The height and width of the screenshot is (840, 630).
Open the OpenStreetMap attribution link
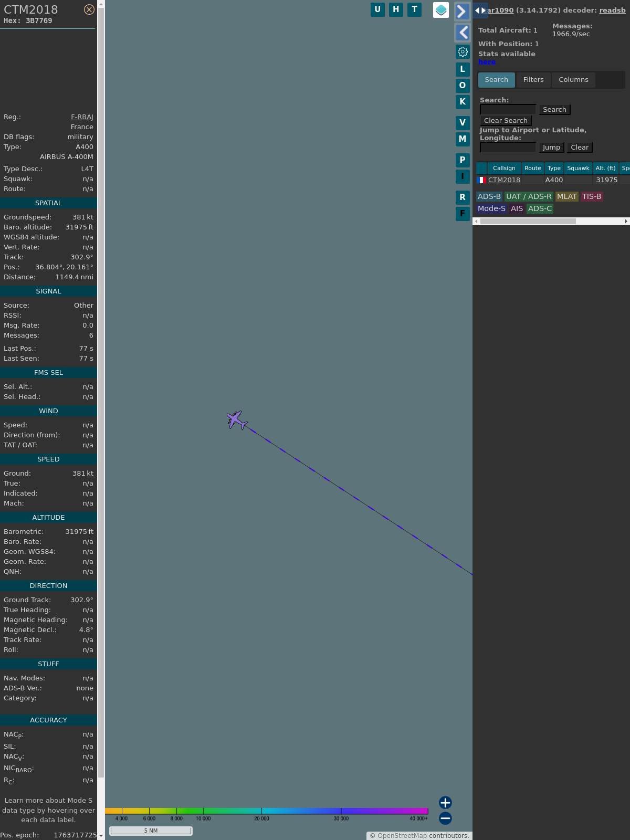click(x=402, y=836)
